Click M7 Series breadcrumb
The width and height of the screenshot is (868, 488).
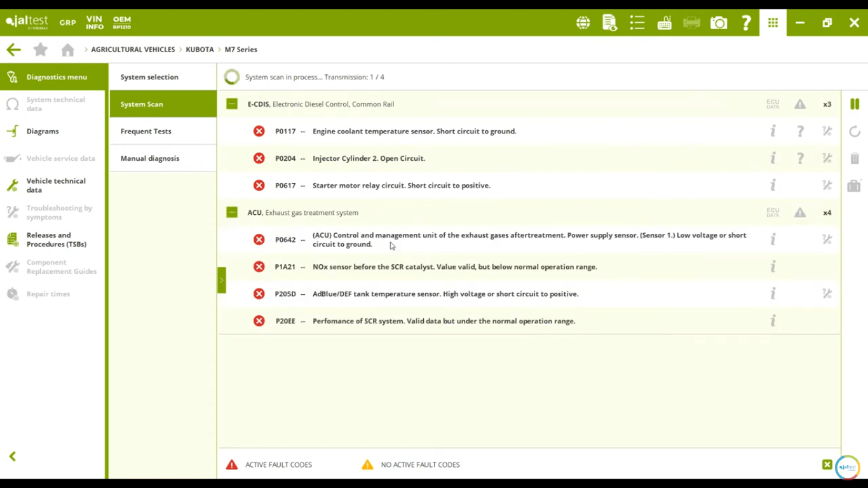pyautogui.click(x=241, y=50)
